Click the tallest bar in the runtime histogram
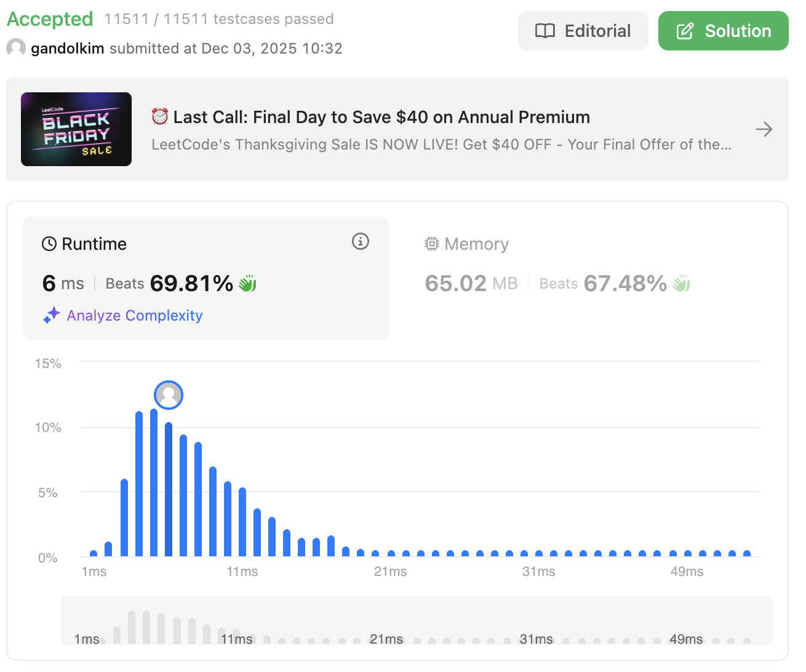Viewport: 806px width, 672px height. click(x=154, y=482)
